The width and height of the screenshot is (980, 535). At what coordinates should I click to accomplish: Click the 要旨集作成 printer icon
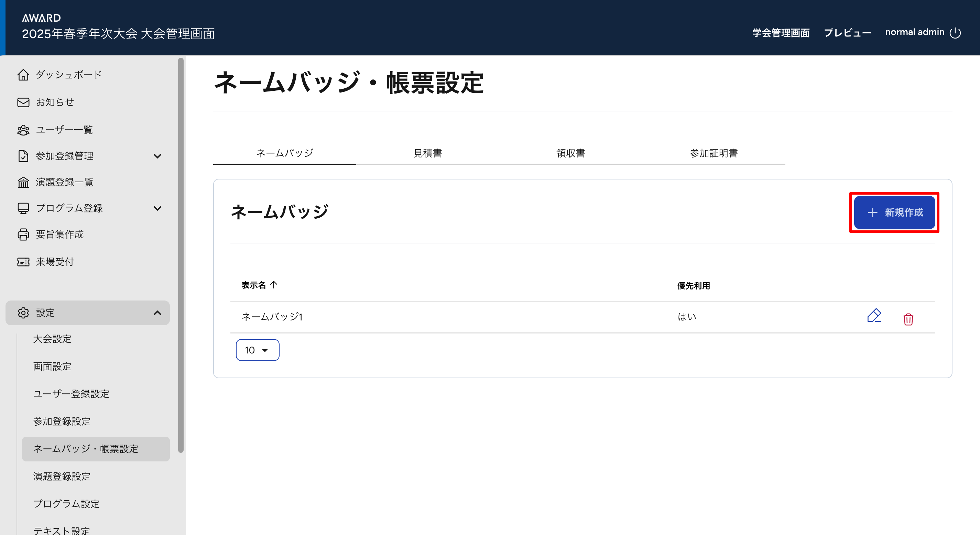[23, 234]
